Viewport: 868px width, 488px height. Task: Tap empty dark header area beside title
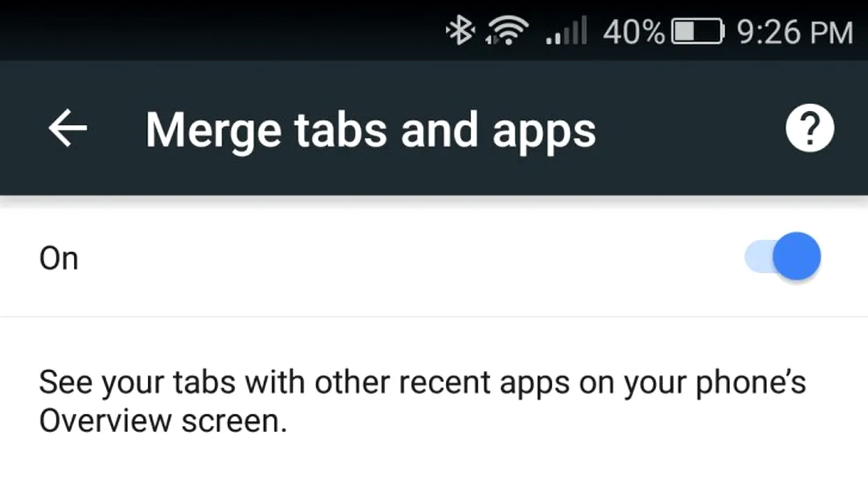690,129
